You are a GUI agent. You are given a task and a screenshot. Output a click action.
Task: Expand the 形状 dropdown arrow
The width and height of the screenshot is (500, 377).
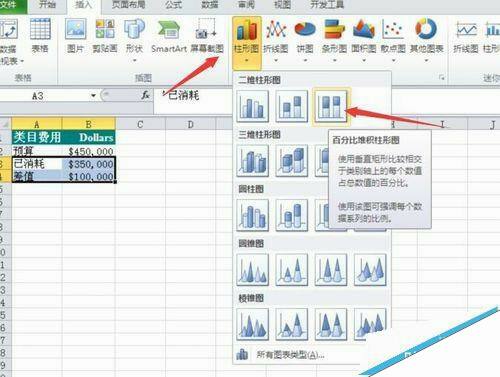(x=135, y=60)
